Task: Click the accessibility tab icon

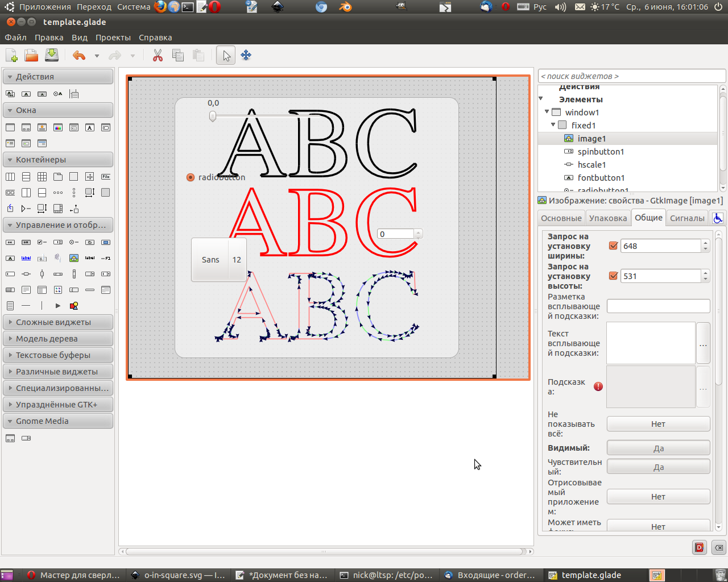Action: [718, 218]
